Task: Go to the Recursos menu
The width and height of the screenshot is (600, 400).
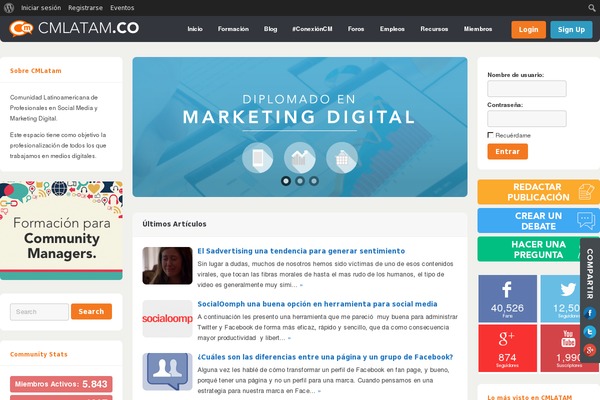Action: pyautogui.click(x=434, y=29)
